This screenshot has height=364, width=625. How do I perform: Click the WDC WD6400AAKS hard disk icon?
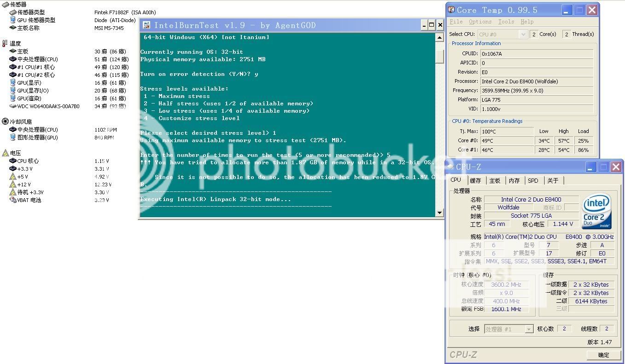13,106
